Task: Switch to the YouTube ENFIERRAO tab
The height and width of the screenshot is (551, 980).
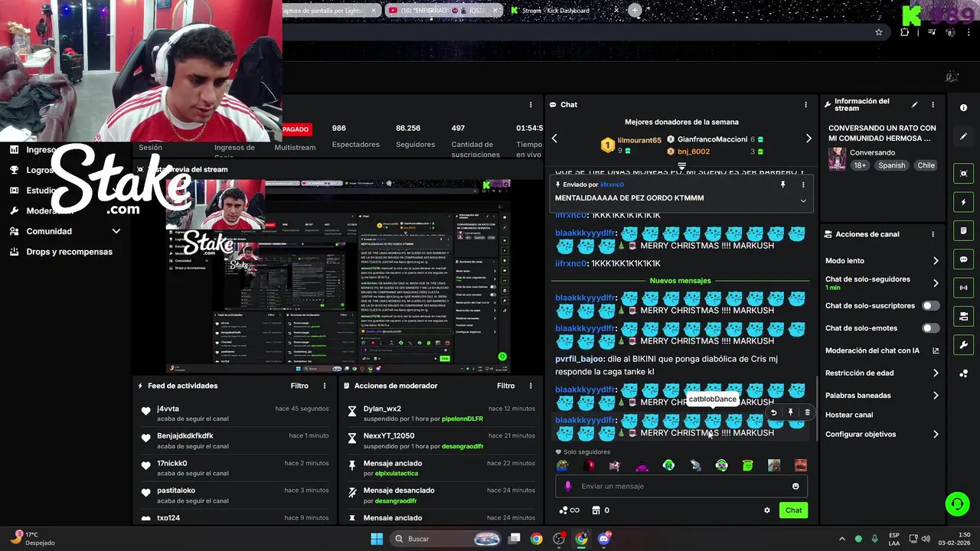Action: (443, 11)
